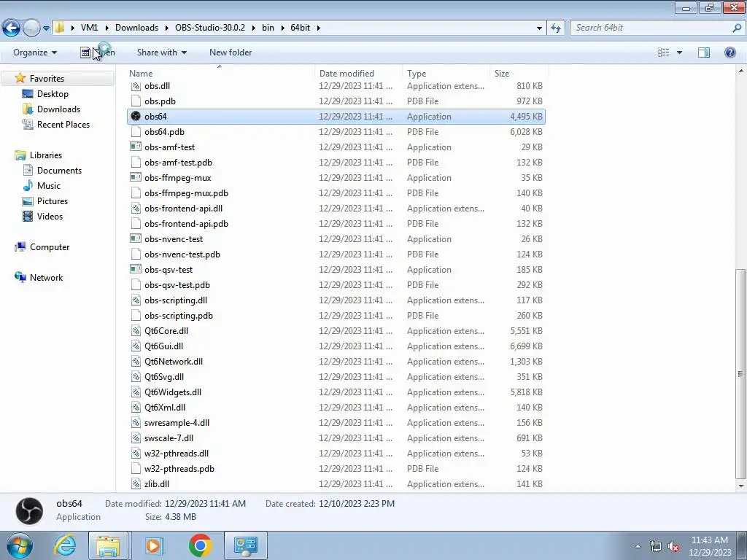747x560 pixels.
Task: Navigate to bin in the breadcrumb
Action: pos(268,28)
